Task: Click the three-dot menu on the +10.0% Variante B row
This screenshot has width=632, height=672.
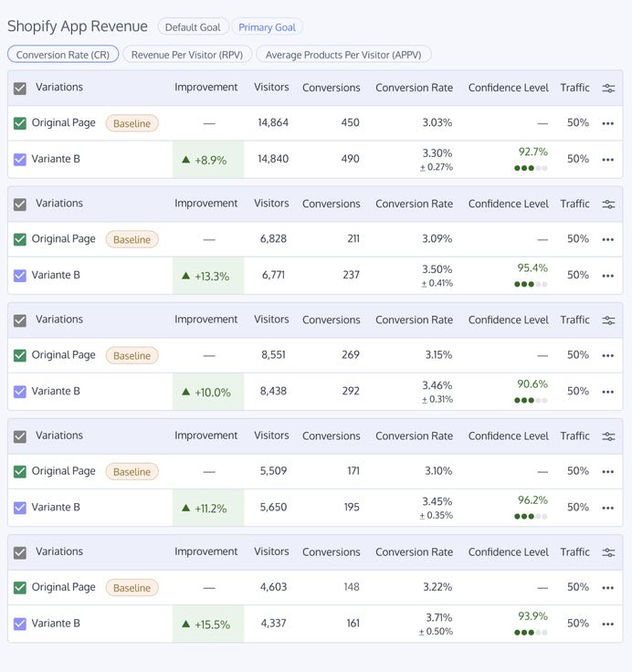Action: pos(608,392)
